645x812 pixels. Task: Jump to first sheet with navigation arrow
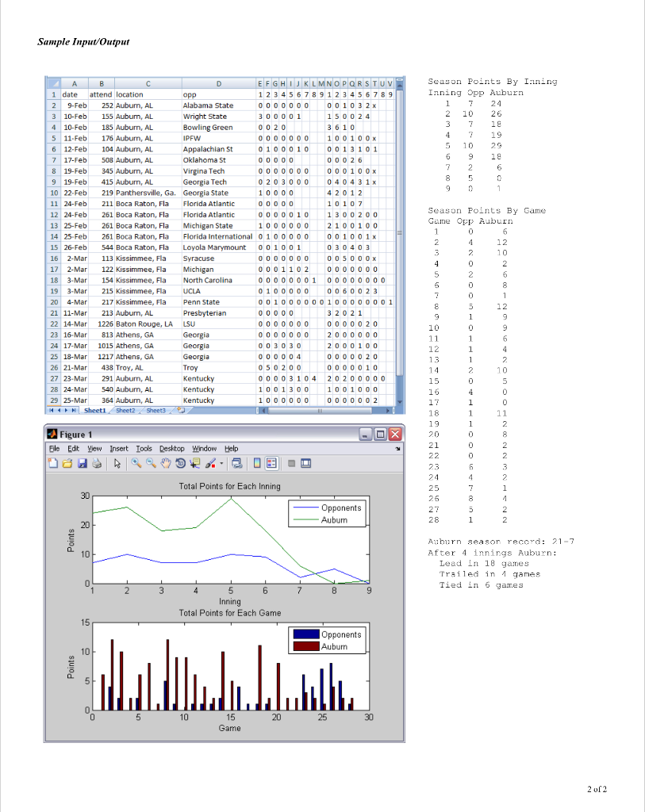pos(52,410)
